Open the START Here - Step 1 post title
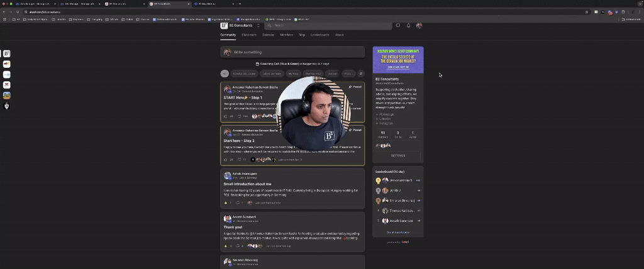644x269 pixels. pyautogui.click(x=243, y=98)
